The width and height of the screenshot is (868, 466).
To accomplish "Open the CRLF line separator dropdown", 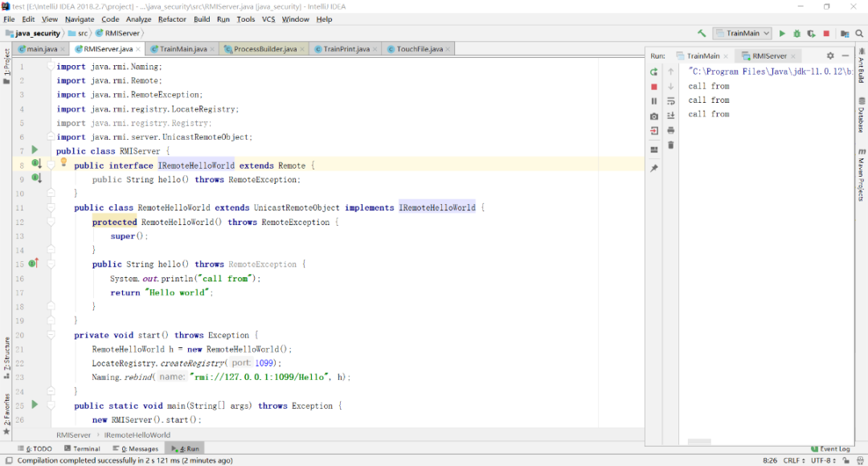I will click(x=793, y=460).
